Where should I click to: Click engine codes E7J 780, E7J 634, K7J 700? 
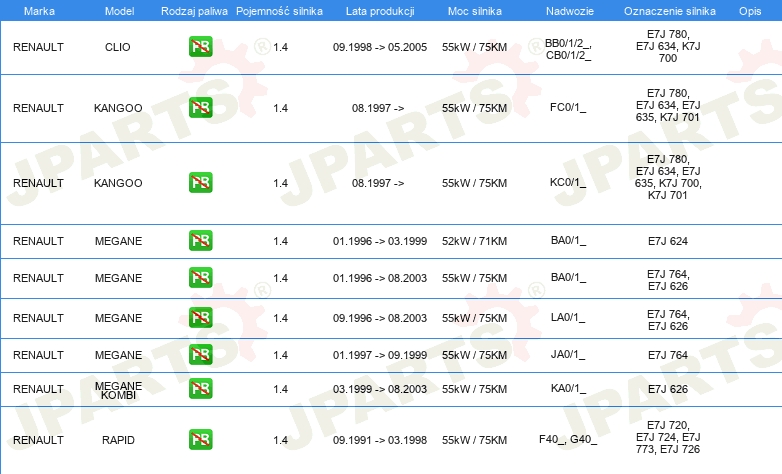[x=668, y=46]
